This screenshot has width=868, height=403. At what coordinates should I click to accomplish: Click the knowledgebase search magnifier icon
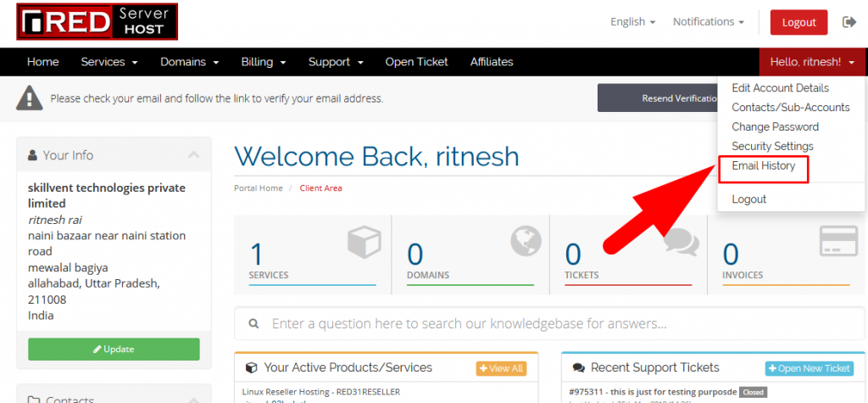tap(254, 324)
